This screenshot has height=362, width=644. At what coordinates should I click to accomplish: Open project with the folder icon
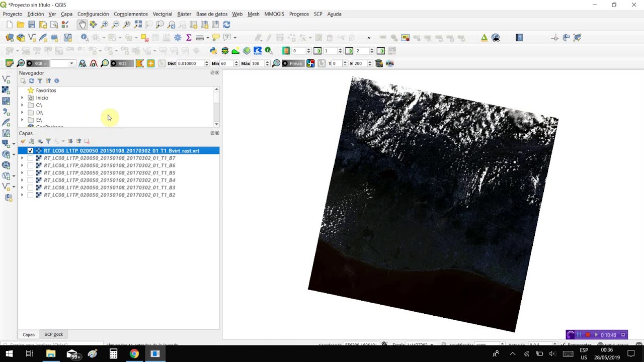21,25
